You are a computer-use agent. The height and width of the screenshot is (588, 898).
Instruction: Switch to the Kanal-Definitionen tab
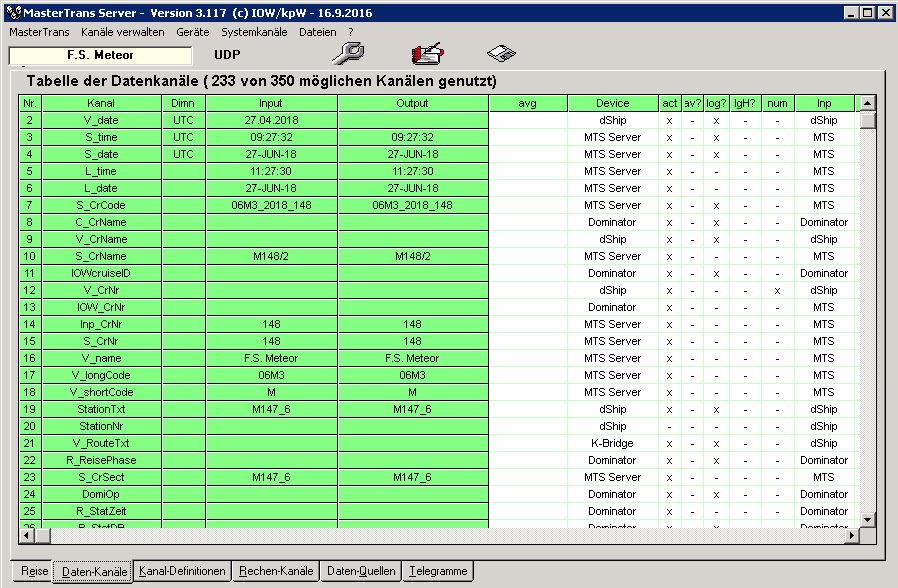click(x=182, y=571)
